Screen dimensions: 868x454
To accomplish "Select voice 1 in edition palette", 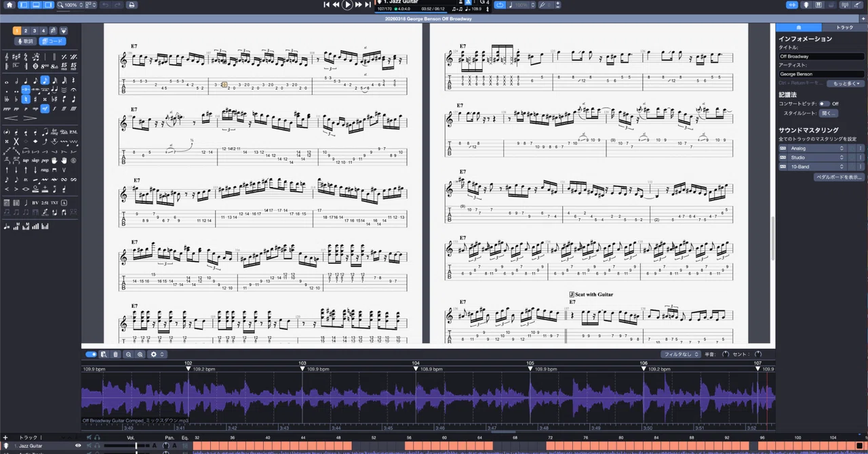I will point(17,30).
